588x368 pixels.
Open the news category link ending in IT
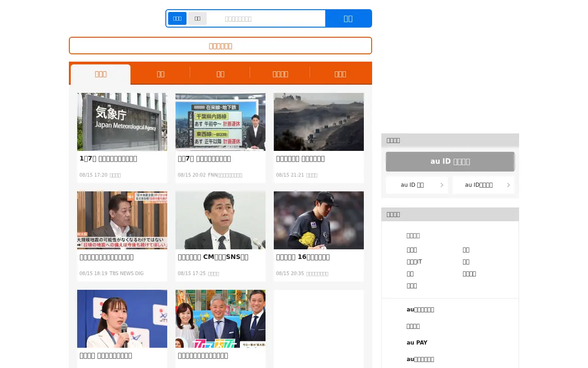pyautogui.click(x=414, y=262)
